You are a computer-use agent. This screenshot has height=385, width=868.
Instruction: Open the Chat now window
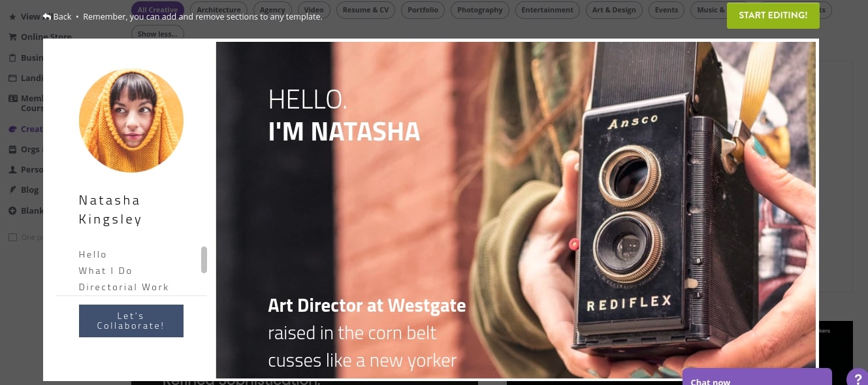coord(757,381)
